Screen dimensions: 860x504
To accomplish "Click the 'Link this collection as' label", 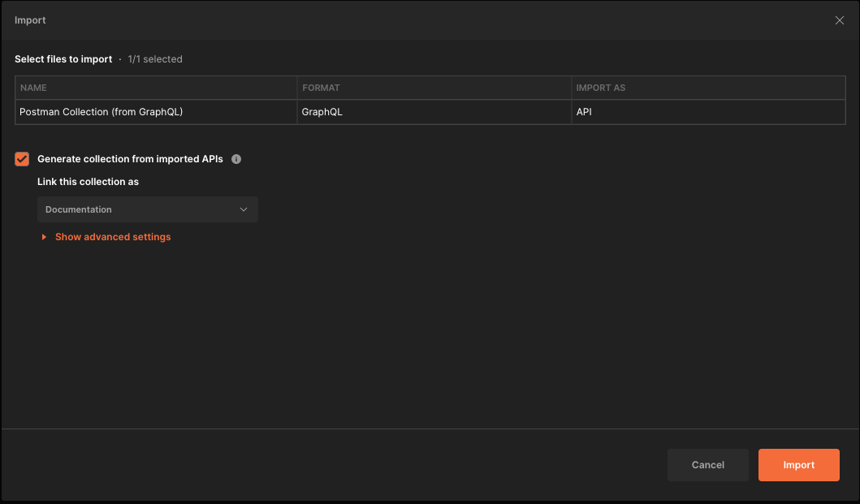I will click(88, 182).
